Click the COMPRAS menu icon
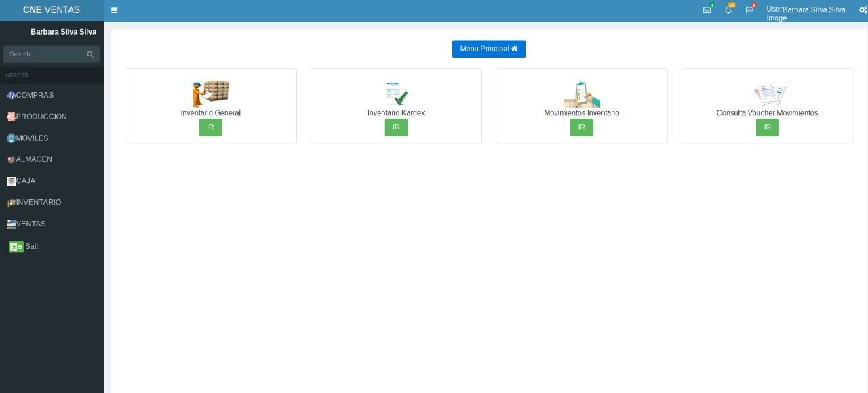 pyautogui.click(x=11, y=96)
